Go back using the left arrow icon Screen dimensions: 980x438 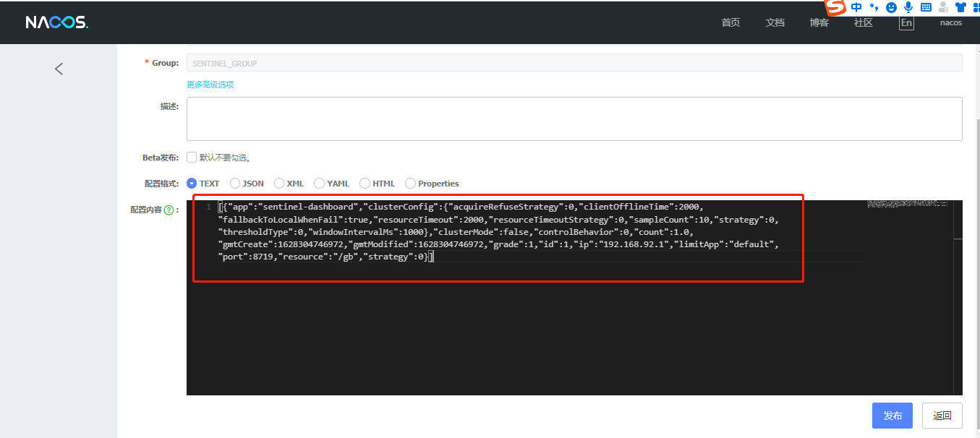click(59, 69)
